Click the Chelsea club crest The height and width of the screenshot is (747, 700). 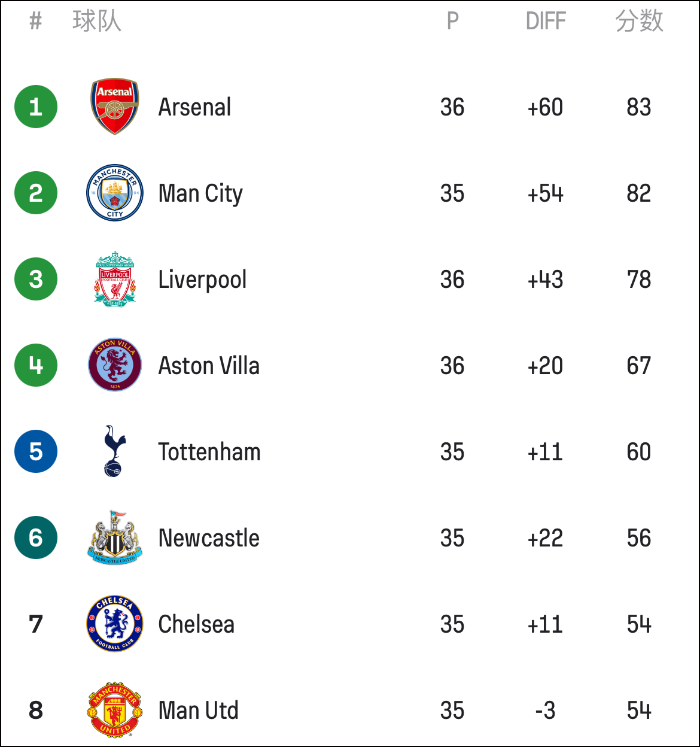coord(115,624)
